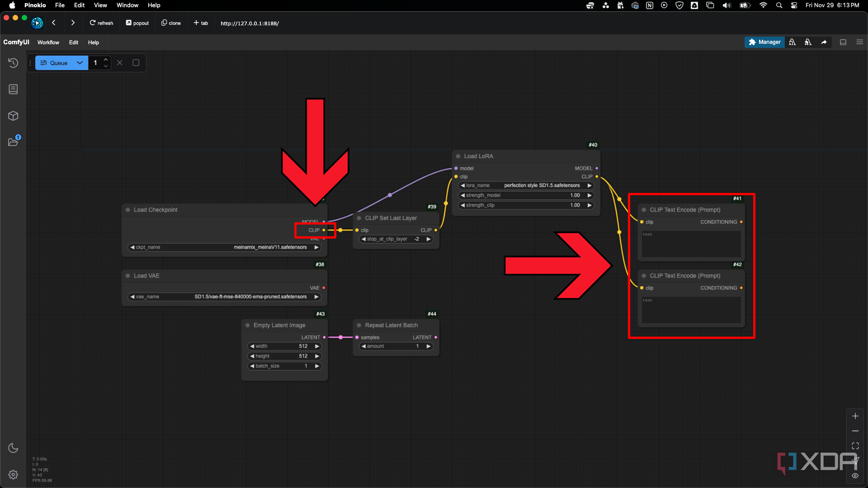Zoom in with the plus canvas button

pyautogui.click(x=855, y=416)
